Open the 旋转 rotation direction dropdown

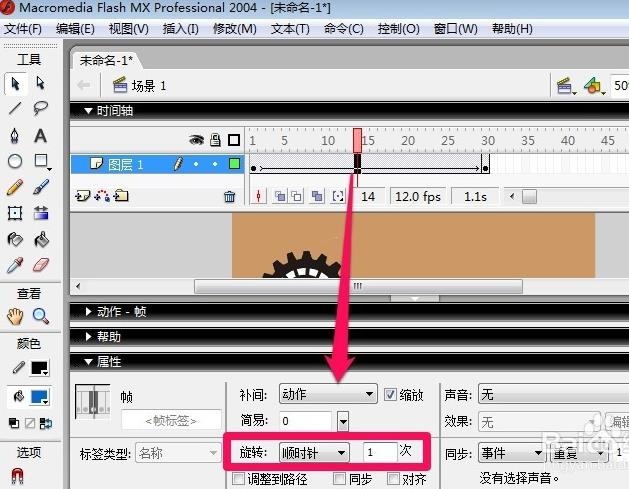[x=314, y=453]
